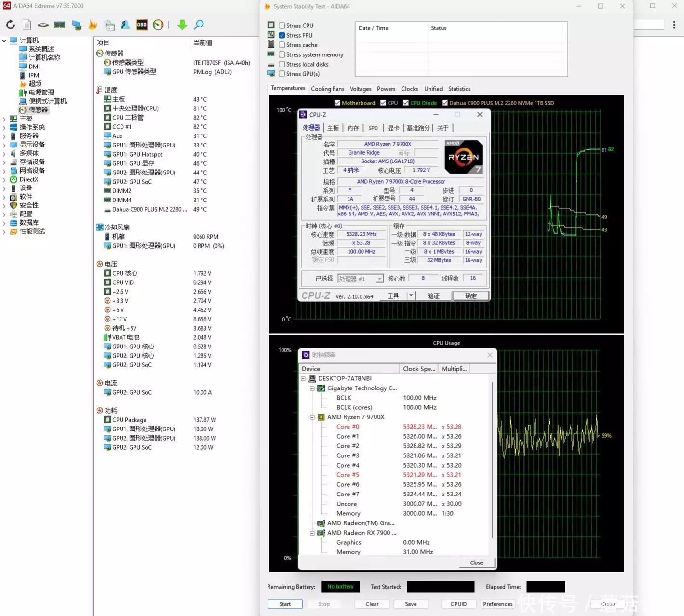Open the IPMI sidebar item
This screenshot has height=616, width=684.
(x=35, y=75)
